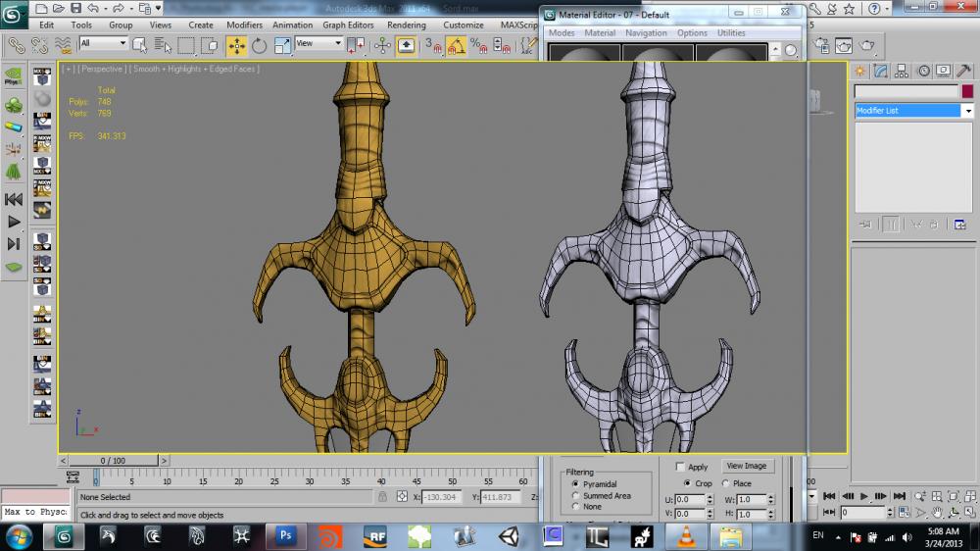The width and height of the screenshot is (980, 551).
Task: Click the object color swatch
Action: [967, 91]
